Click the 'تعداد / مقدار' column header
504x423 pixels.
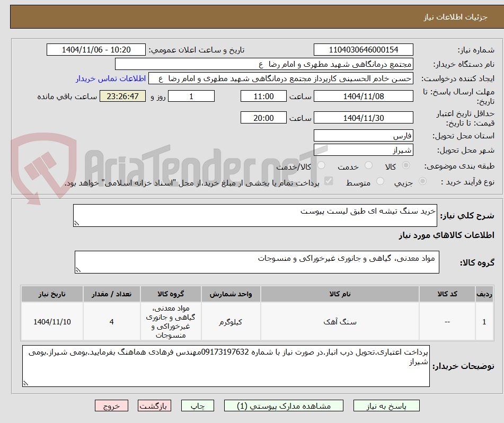point(111,294)
